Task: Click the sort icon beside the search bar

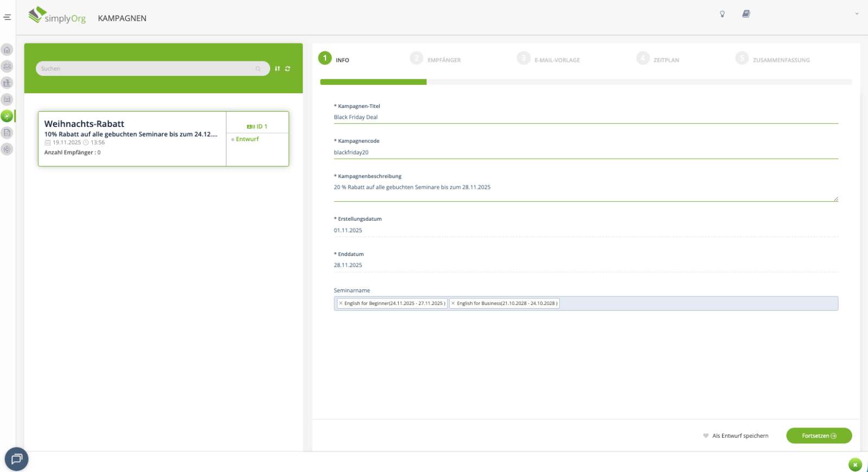Action: click(x=277, y=69)
